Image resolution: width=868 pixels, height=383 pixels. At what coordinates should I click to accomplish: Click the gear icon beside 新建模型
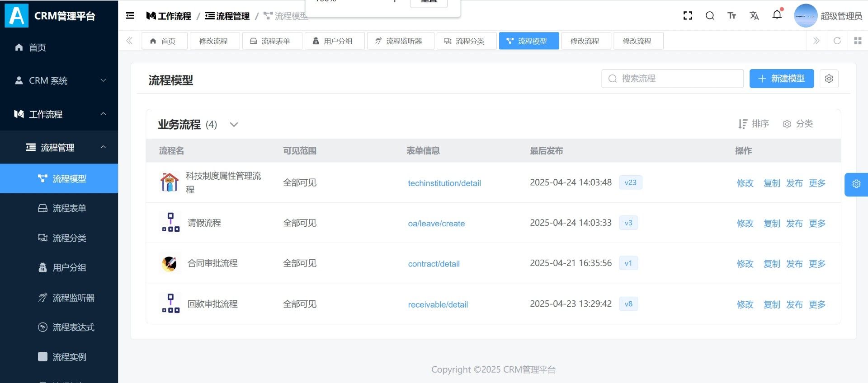coord(829,79)
